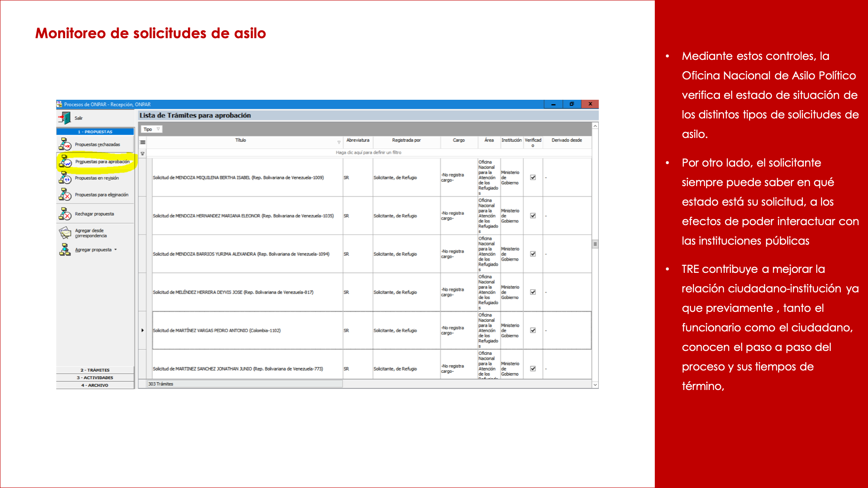Viewport: 868px width, 488px height.
Task: Click Agregar desde correspondencia envelope icon
Action: pyautogui.click(x=65, y=233)
